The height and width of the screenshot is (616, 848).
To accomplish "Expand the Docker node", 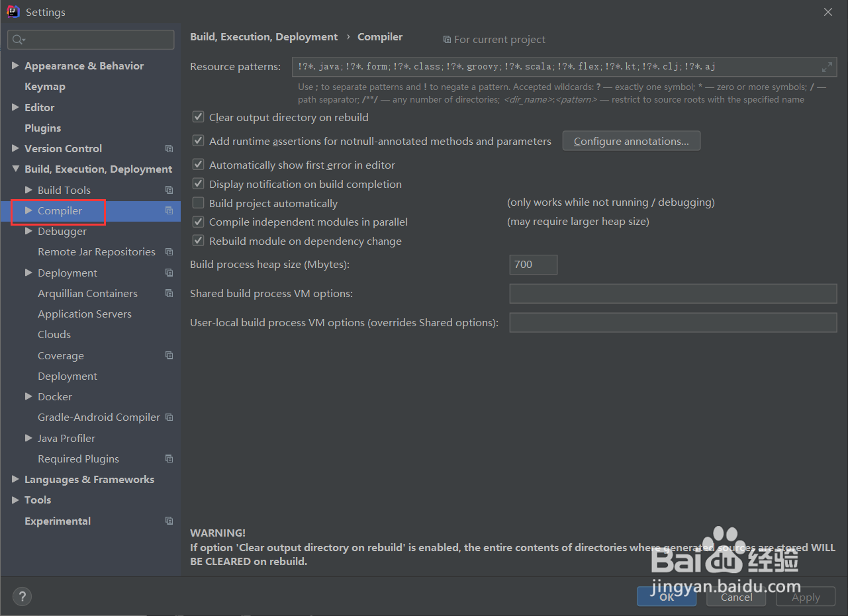I will point(28,396).
